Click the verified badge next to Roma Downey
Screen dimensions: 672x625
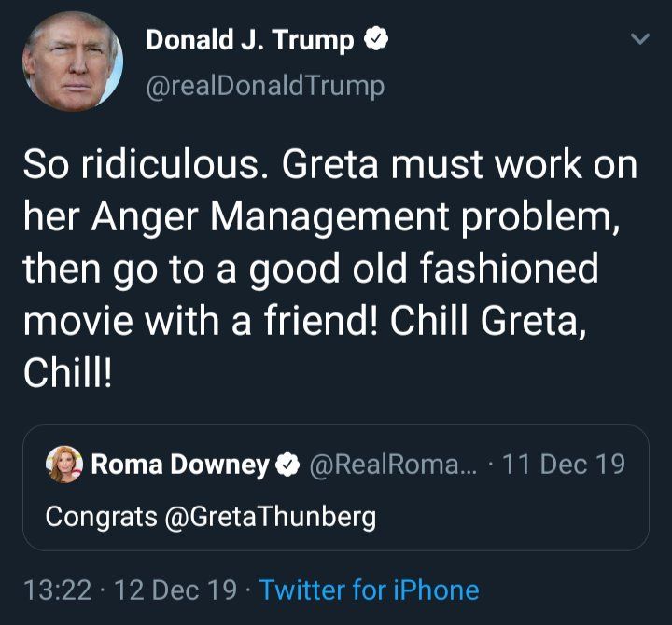point(287,465)
